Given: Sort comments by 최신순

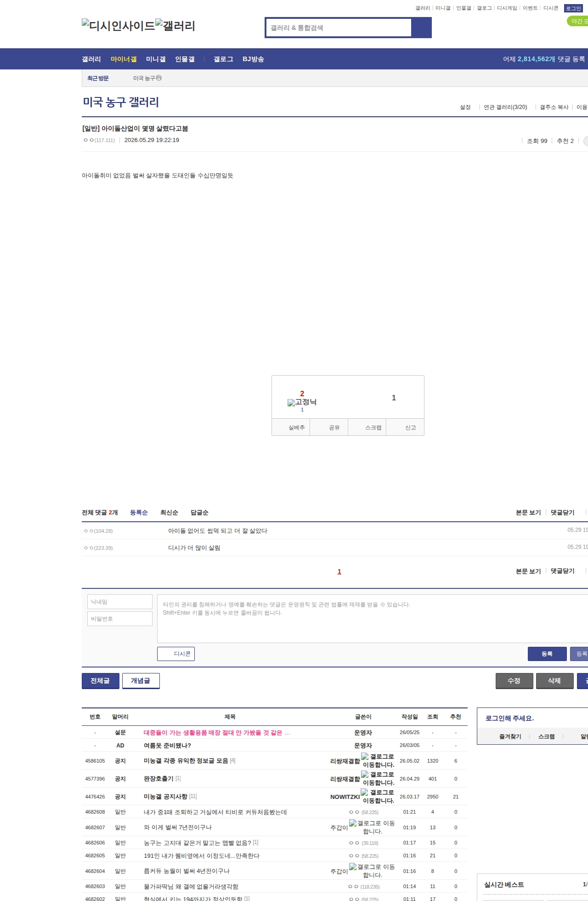Looking at the screenshot, I should coord(169,513).
